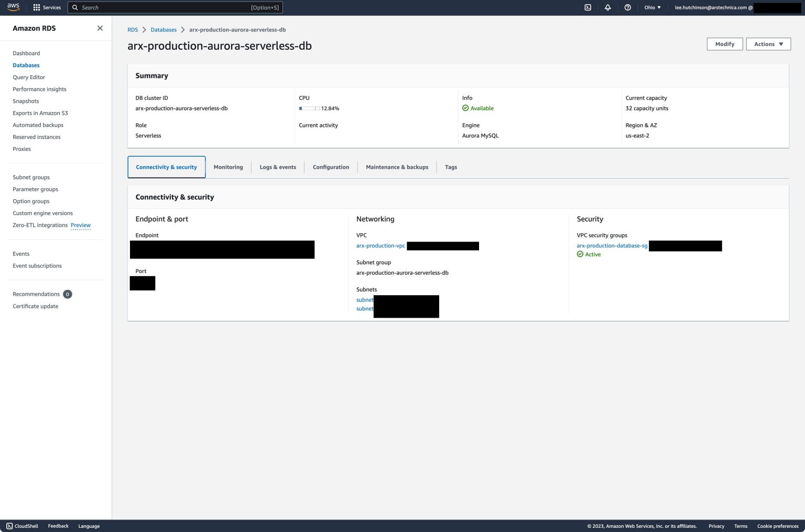Open Automated backups in sidebar
The width and height of the screenshot is (805, 532).
[x=38, y=125]
